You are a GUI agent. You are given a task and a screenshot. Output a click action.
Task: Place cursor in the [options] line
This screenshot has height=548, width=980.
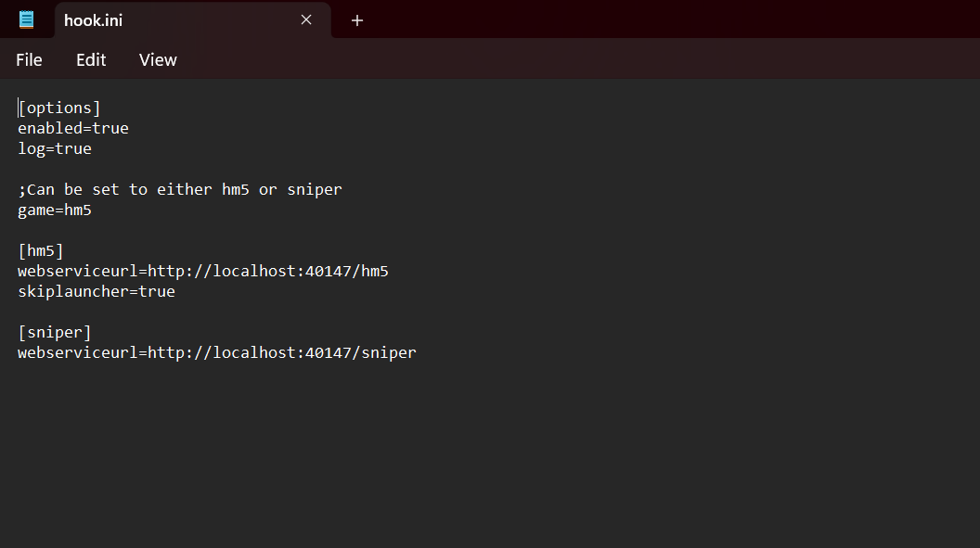[59, 108]
